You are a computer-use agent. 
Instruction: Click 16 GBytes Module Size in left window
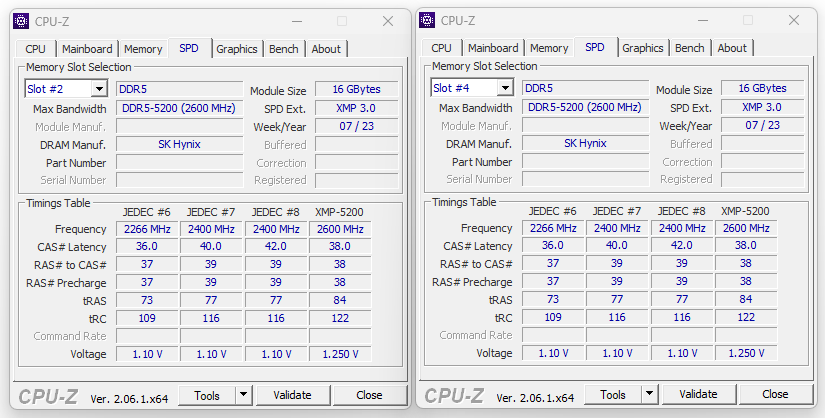click(x=357, y=89)
